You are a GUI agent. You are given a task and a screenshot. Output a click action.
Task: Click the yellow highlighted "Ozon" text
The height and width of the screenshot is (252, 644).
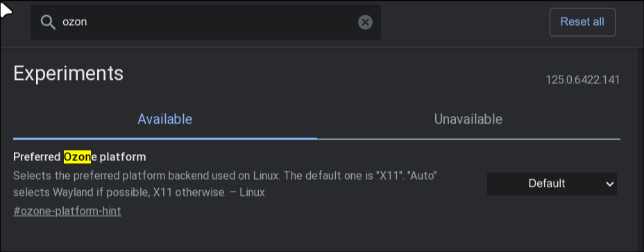point(77,157)
